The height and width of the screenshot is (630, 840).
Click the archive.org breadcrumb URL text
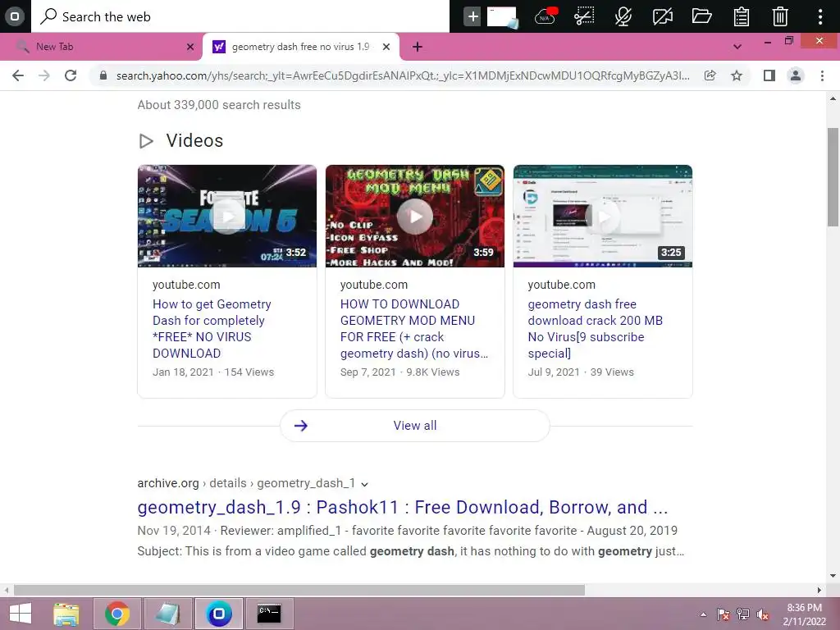tap(246, 483)
